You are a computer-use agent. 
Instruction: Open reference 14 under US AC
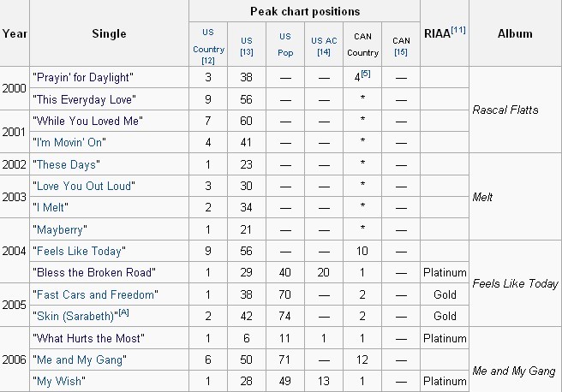(324, 52)
